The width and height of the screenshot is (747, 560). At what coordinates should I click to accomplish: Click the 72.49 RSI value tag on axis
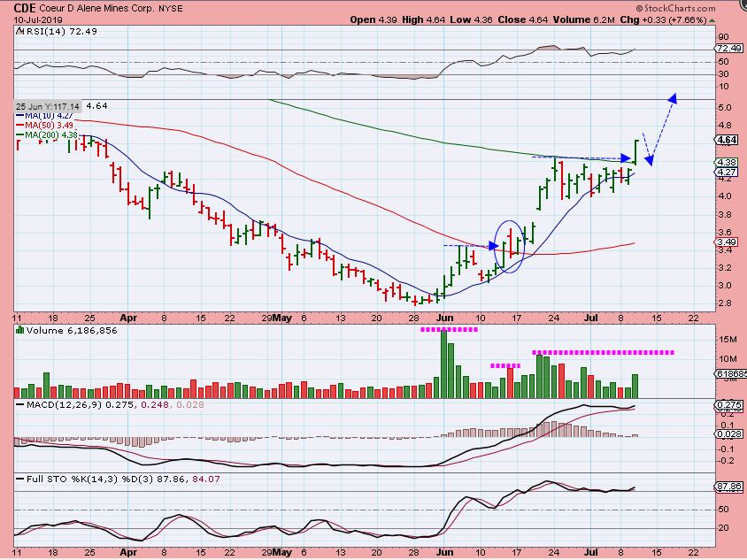(x=729, y=49)
